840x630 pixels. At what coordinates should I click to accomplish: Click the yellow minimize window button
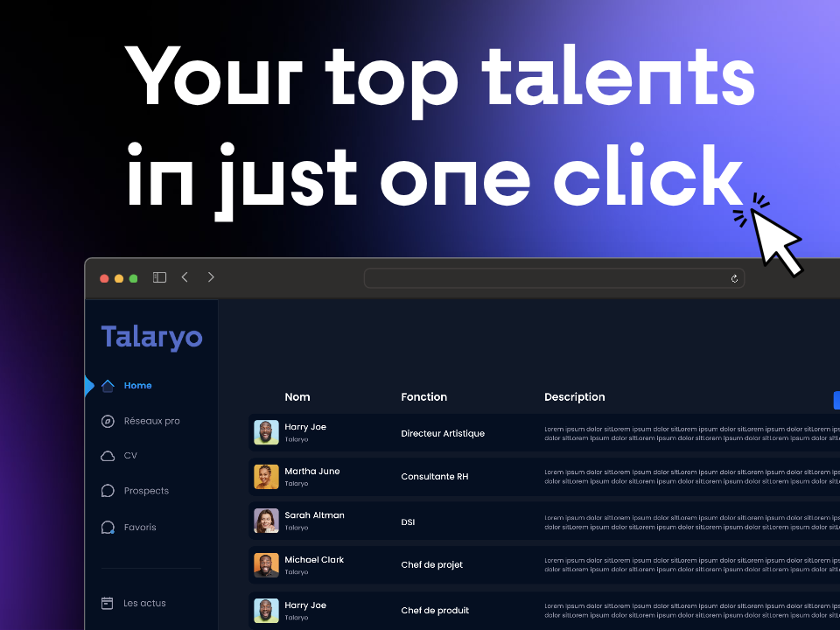tap(119, 278)
